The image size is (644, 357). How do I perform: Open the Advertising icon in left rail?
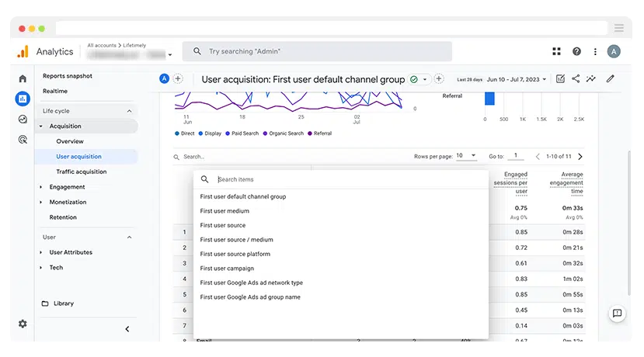coord(23,140)
